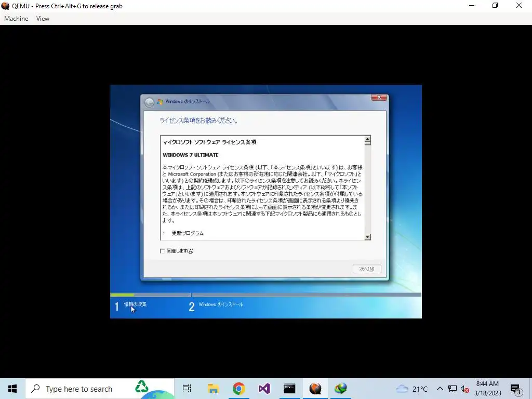This screenshot has width=532, height=399.
Task: Click license text scrollbar down arrow
Action: click(367, 237)
